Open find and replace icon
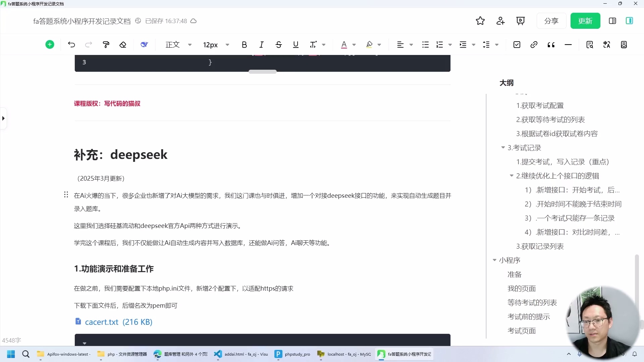The height and width of the screenshot is (362, 644). coord(590,45)
